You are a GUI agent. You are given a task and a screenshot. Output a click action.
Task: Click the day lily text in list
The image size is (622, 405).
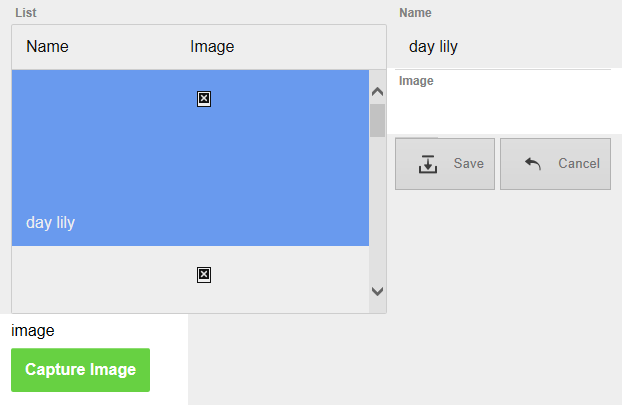50,223
